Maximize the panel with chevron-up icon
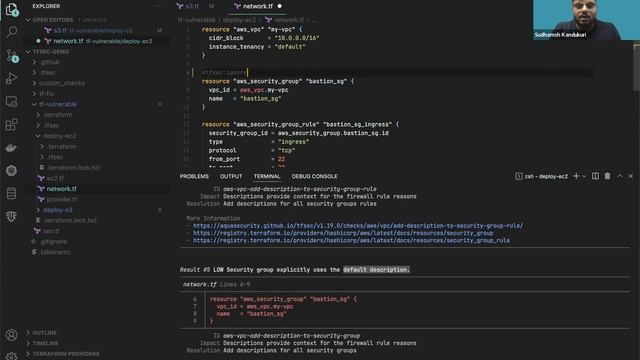This screenshot has height=360, width=640. click(620, 176)
